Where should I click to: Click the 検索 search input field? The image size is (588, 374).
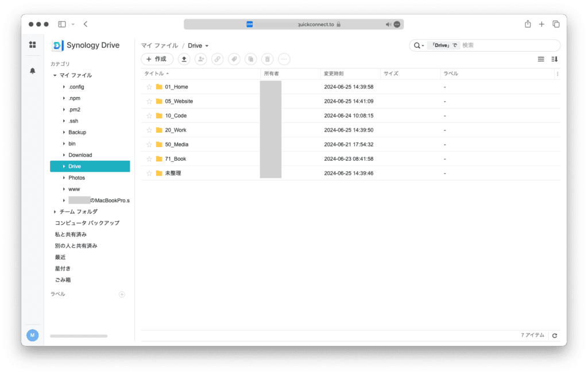(508, 45)
